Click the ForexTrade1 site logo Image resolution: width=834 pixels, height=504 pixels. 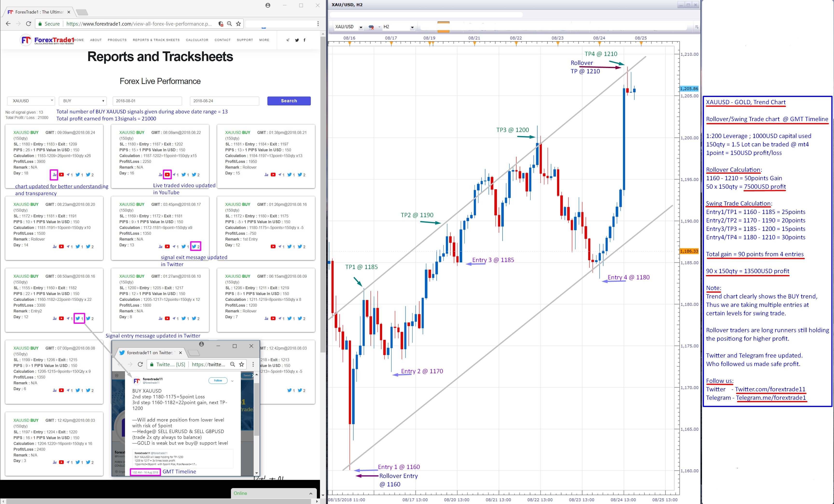[47, 40]
